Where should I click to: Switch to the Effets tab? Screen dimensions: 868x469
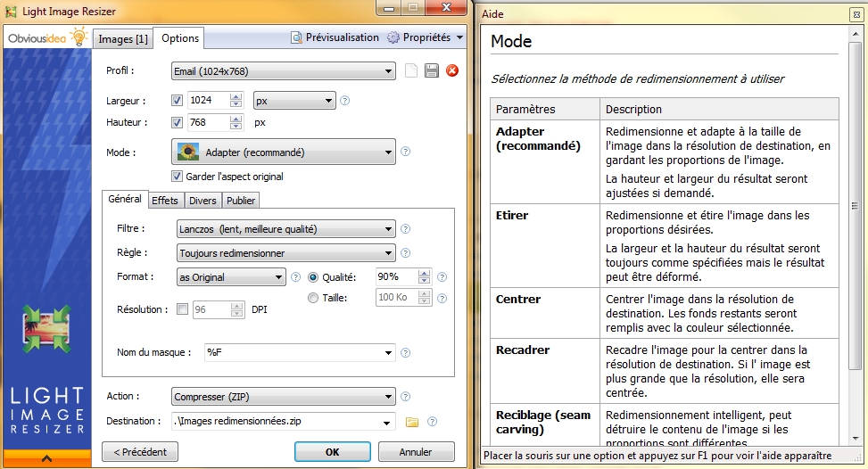[165, 201]
